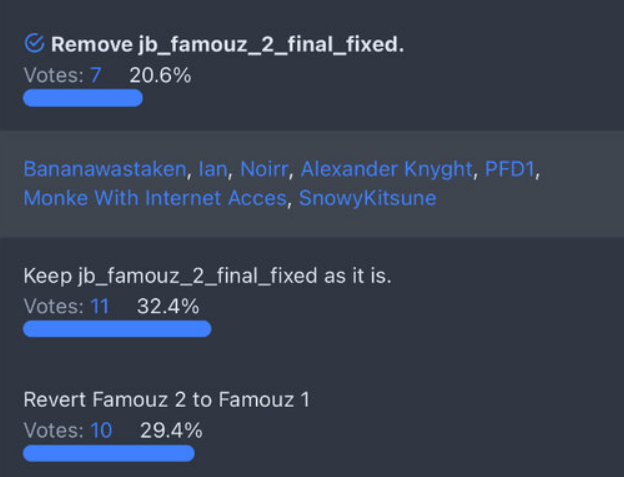The image size is (624, 477).
Task: Open voter profile Ian
Action: (x=212, y=168)
